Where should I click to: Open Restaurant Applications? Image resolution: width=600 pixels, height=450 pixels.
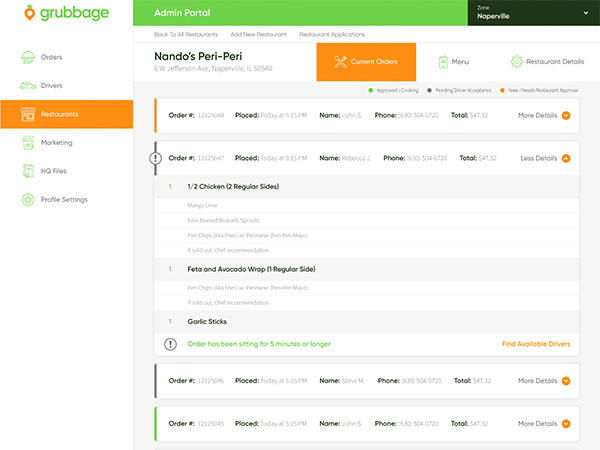(x=332, y=34)
